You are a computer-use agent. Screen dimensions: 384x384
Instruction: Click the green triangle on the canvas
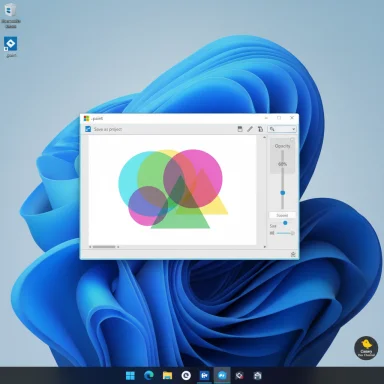tap(180, 207)
